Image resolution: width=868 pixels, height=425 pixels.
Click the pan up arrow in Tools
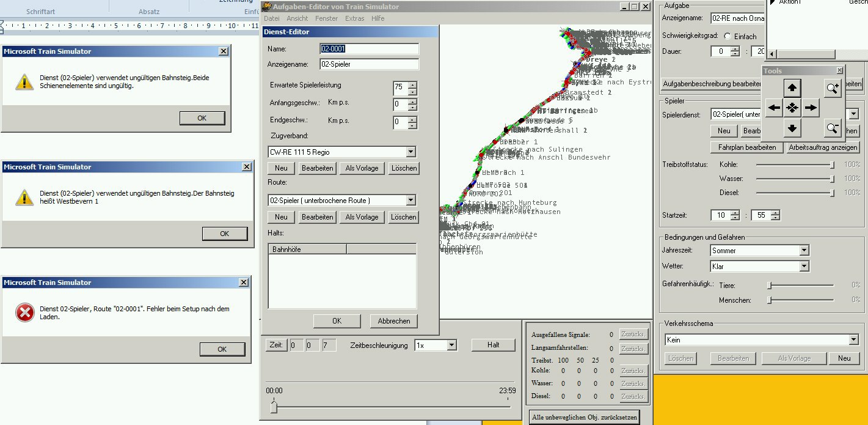pos(792,88)
